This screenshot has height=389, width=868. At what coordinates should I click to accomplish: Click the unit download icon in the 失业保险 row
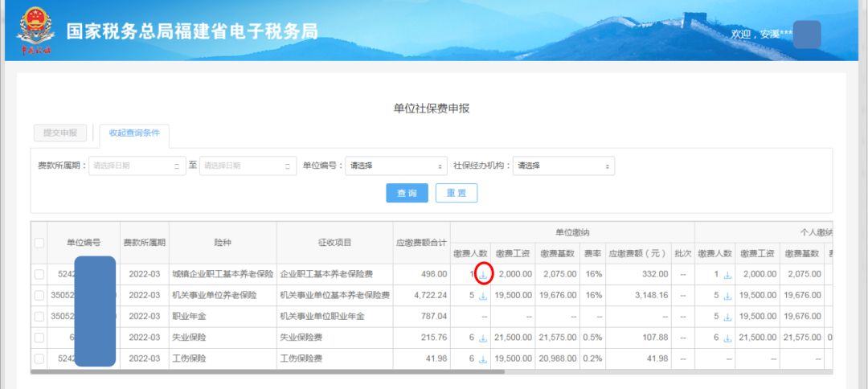(x=483, y=338)
